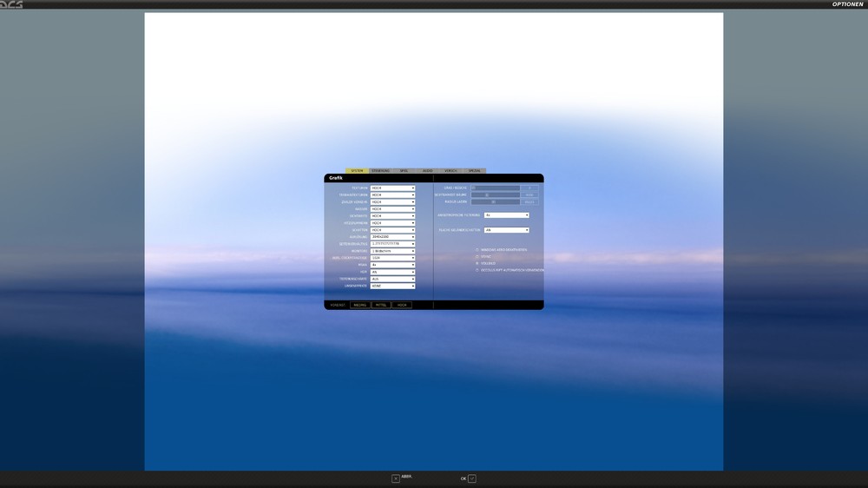The image size is (868, 488).
Task: Click the Sichtbarkeit Bäume value field
Action: point(529,195)
